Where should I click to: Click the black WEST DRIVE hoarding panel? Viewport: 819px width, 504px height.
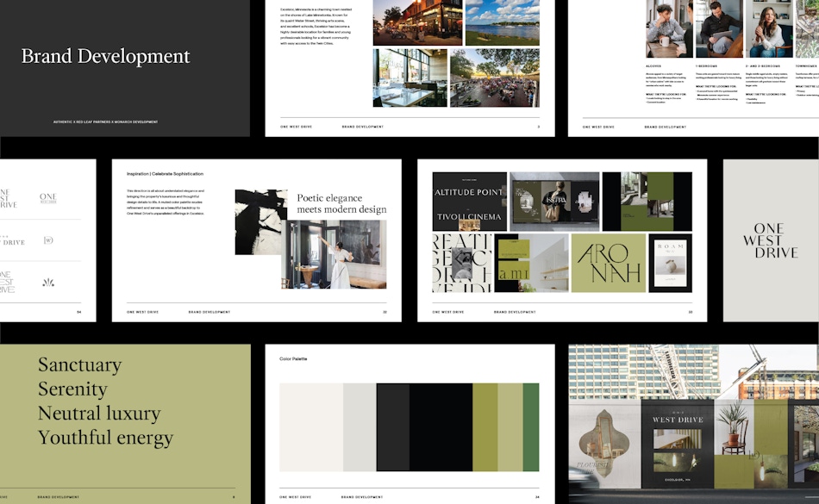[x=678, y=444]
